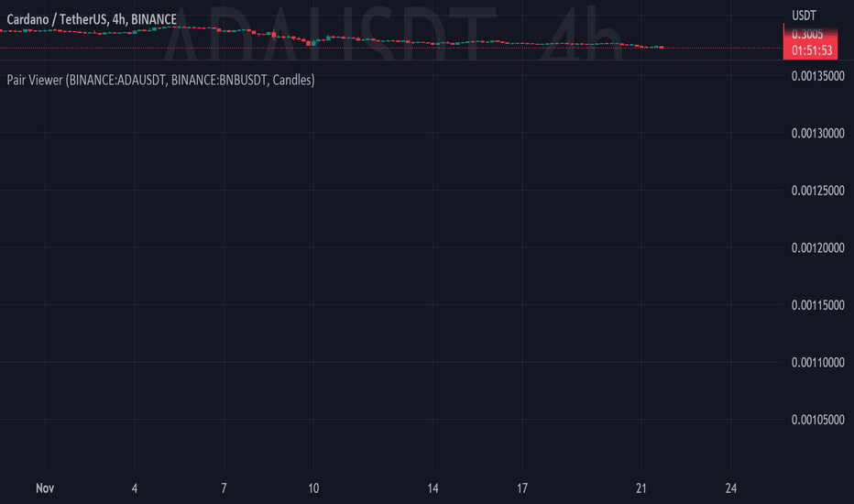
Task: Click the Cardano / TetherUS chart title
Action: click(x=92, y=19)
